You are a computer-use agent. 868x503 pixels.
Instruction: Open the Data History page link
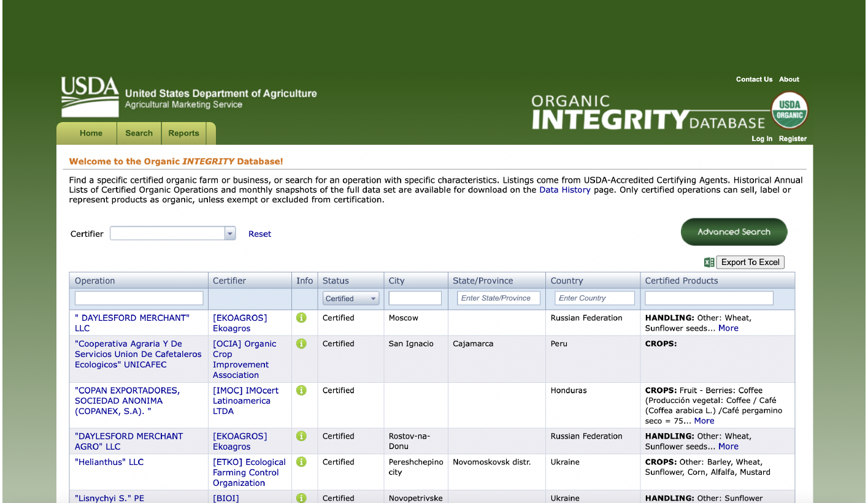click(564, 190)
